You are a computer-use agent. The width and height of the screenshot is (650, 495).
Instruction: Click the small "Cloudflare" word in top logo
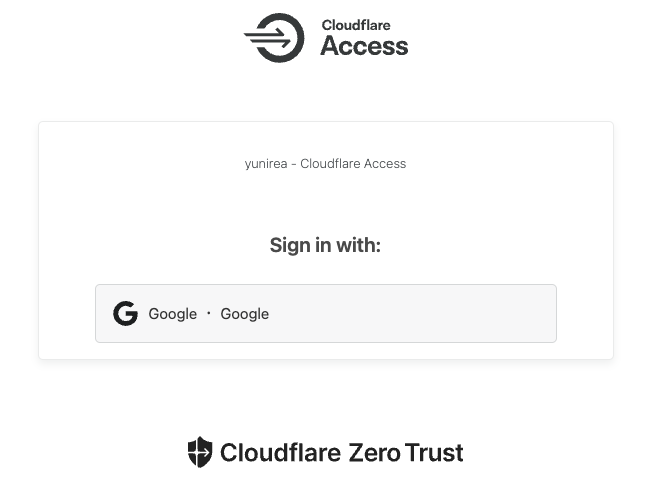click(356, 26)
